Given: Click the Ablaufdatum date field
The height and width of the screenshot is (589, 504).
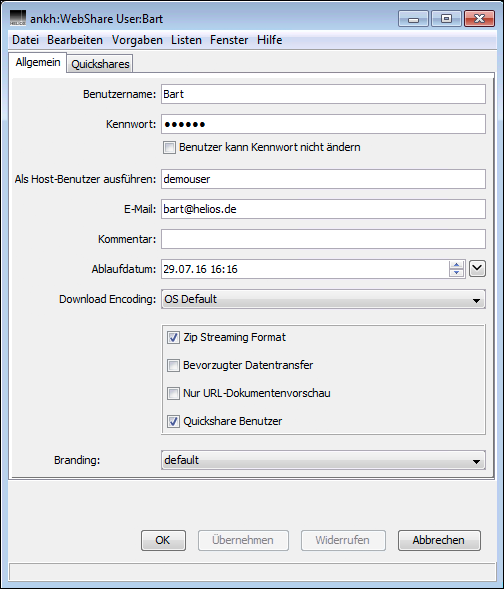Looking at the screenshot, I should pos(305,269).
